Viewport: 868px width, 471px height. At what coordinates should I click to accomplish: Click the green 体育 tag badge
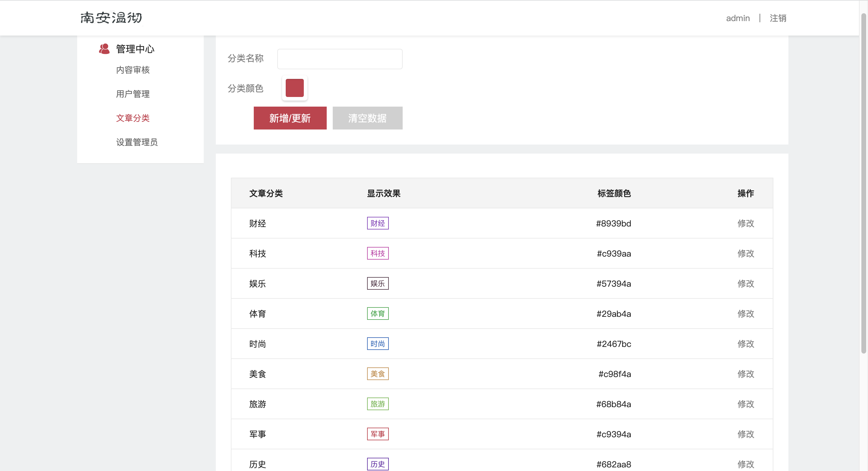pos(377,313)
